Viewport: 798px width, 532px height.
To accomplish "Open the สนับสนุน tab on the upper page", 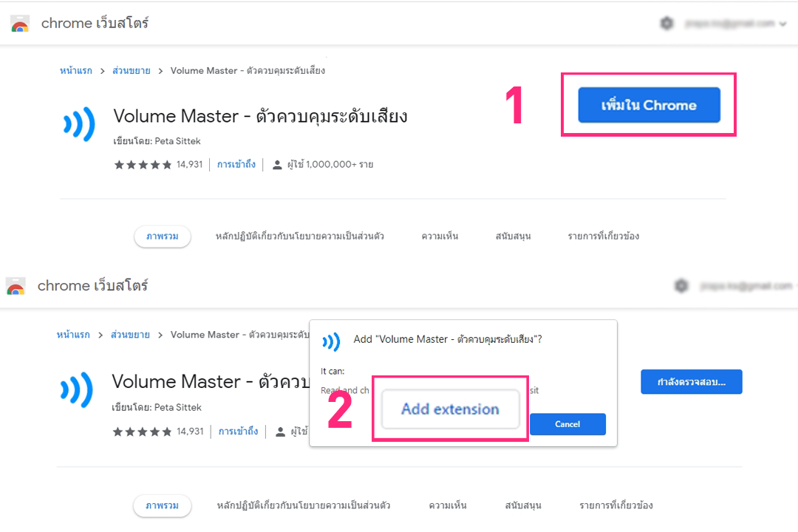I will click(x=513, y=236).
